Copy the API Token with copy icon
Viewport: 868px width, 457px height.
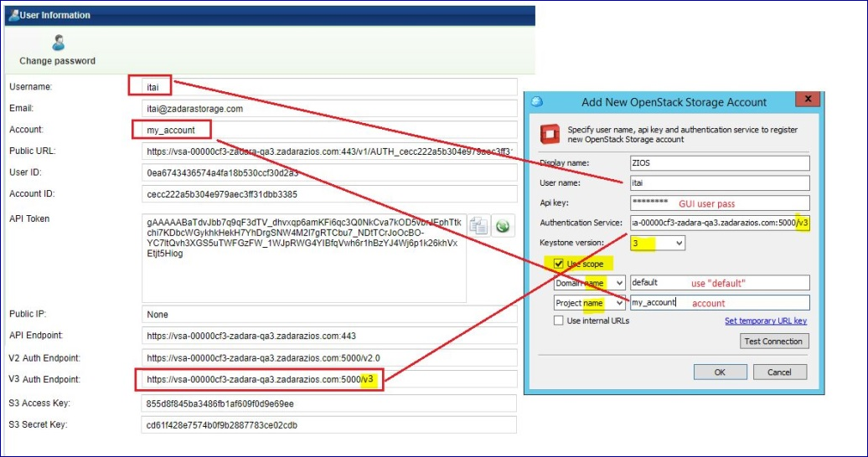coord(479,225)
